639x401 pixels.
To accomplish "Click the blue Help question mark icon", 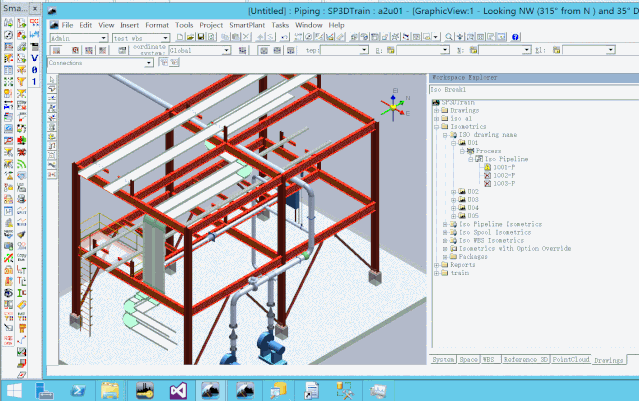I will click(515, 37).
